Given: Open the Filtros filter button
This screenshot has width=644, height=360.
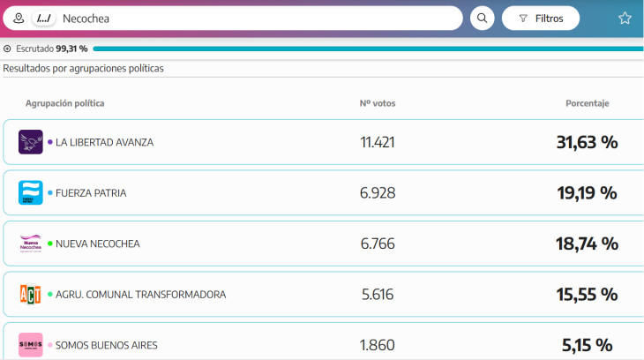Looking at the screenshot, I should [541, 18].
